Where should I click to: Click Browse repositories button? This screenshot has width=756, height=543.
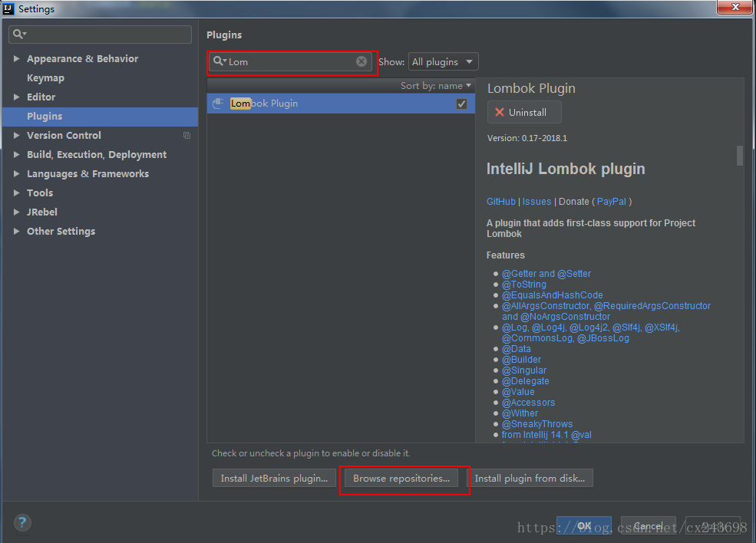[x=401, y=479]
